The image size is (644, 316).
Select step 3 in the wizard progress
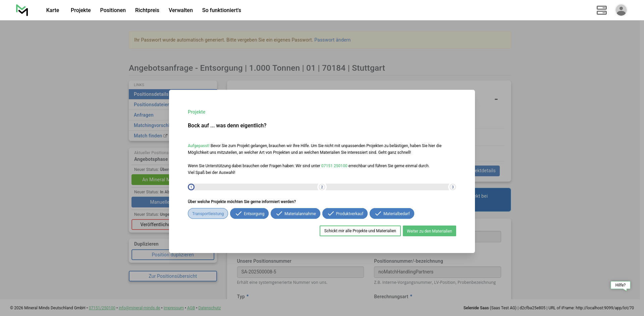pyautogui.click(x=452, y=187)
